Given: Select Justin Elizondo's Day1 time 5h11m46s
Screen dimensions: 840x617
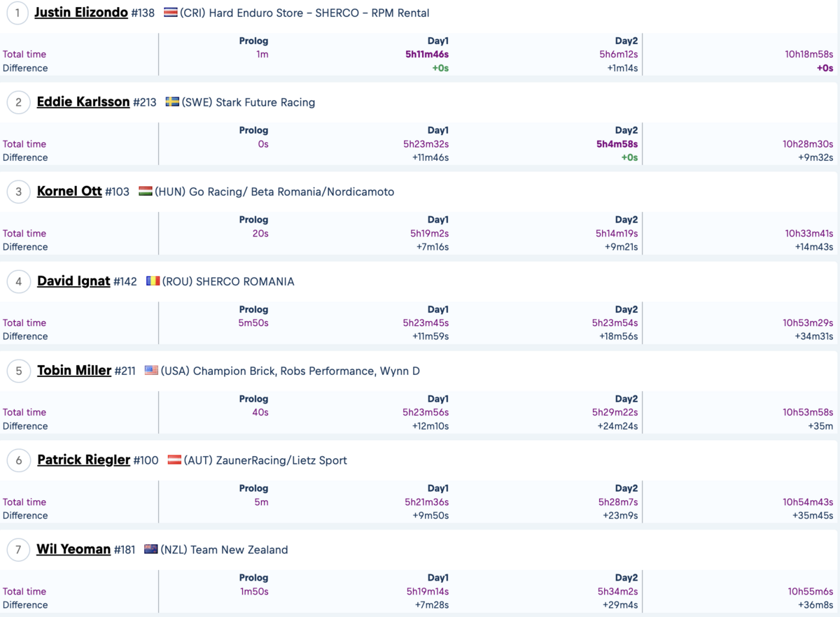Looking at the screenshot, I should pyautogui.click(x=427, y=55).
